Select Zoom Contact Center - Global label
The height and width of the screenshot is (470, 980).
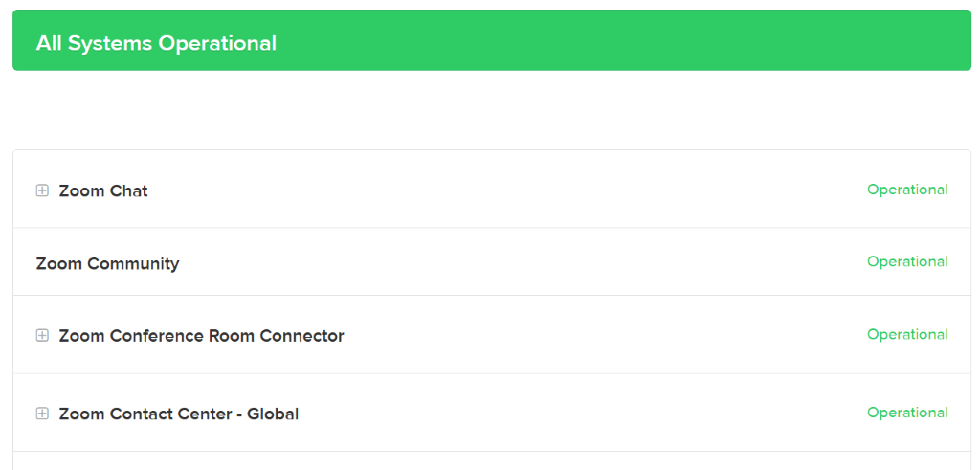coord(179,414)
